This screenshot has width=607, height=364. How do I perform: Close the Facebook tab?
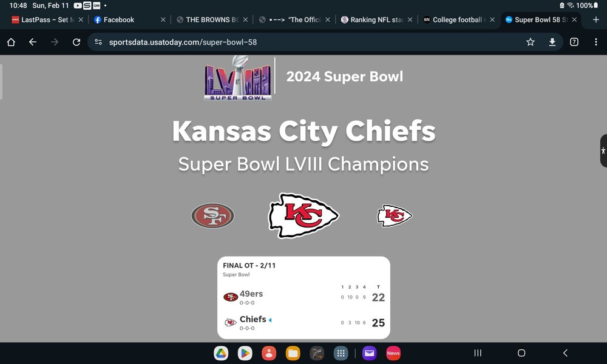163,20
